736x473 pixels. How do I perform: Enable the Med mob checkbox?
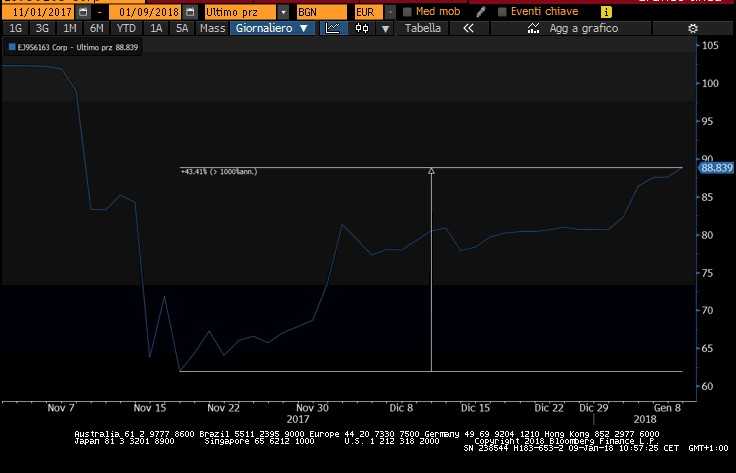[x=407, y=12]
